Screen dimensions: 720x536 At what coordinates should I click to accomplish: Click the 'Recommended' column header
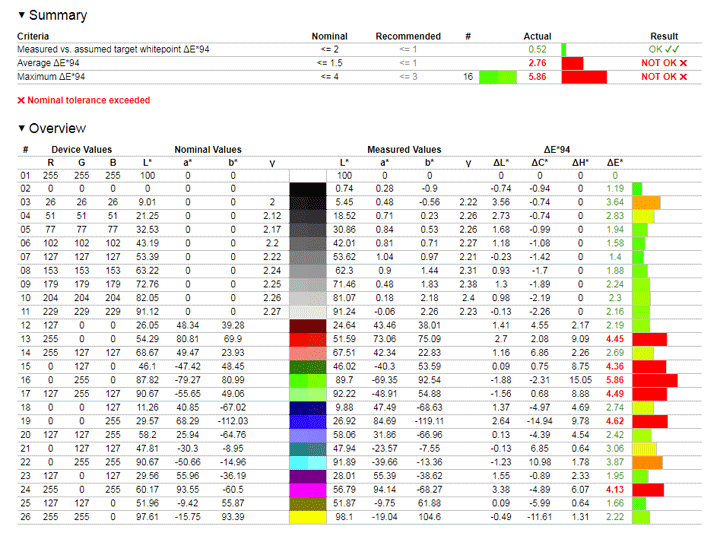(408, 36)
